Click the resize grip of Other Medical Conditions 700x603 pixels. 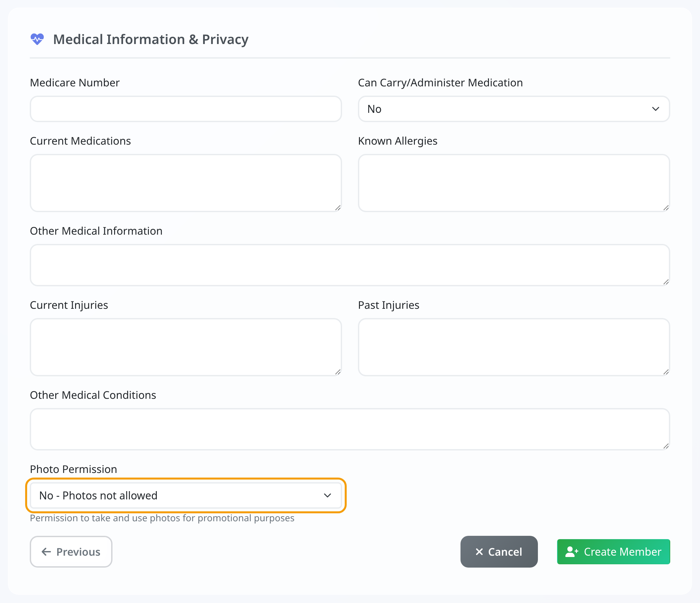(x=666, y=446)
